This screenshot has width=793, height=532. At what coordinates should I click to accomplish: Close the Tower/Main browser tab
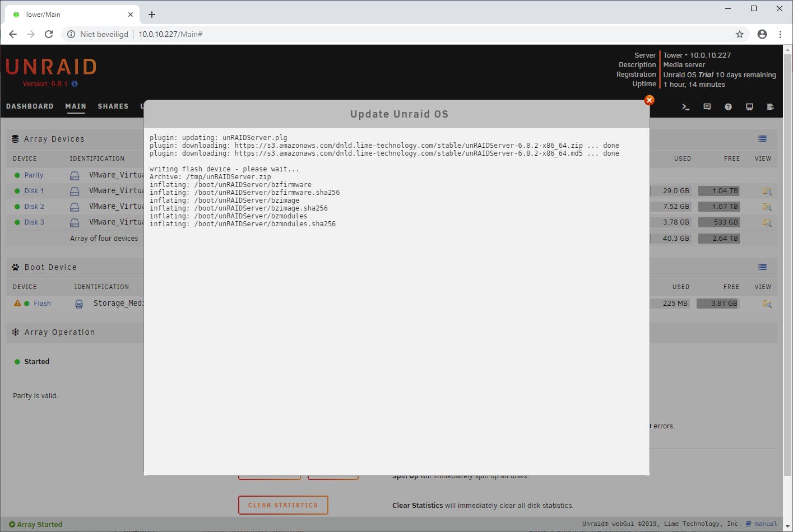(131, 15)
